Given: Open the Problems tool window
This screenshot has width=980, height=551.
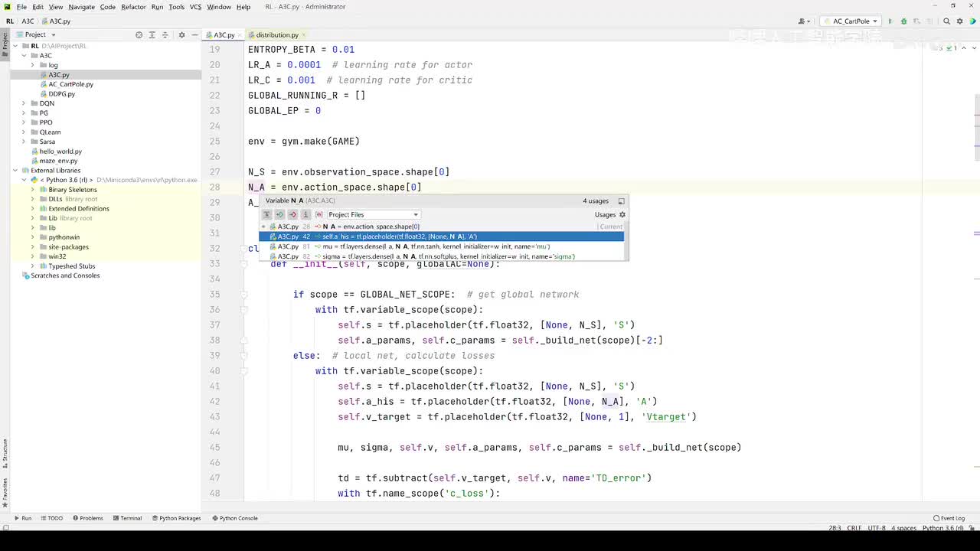Looking at the screenshot, I should [x=87, y=518].
